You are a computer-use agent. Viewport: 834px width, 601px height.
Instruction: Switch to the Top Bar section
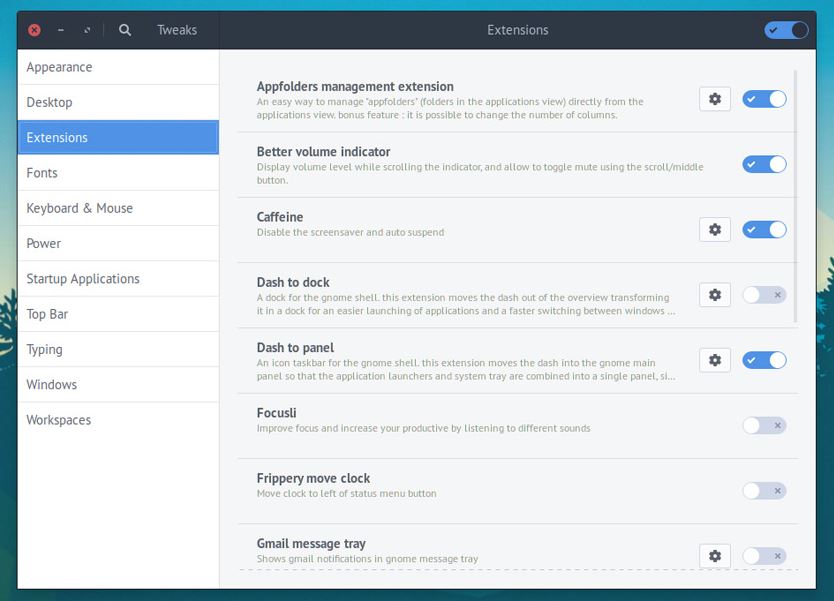pyautogui.click(x=47, y=314)
